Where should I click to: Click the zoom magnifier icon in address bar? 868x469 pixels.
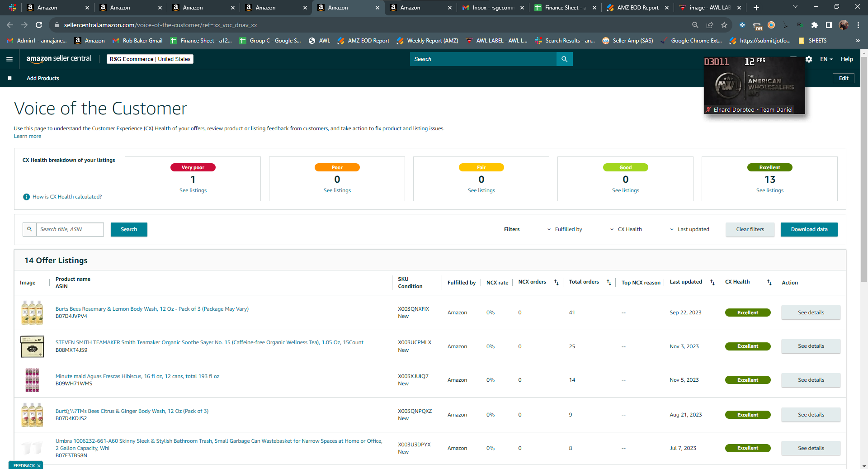695,25
